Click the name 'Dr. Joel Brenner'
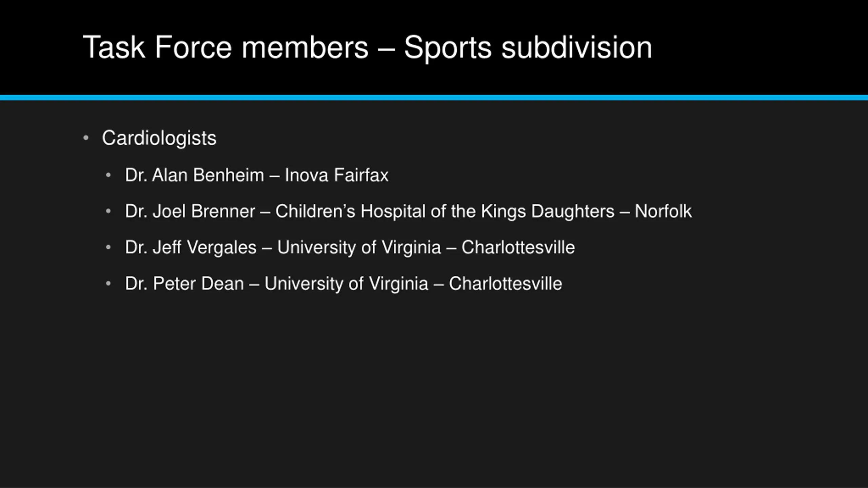This screenshot has height=488, width=868. point(190,211)
